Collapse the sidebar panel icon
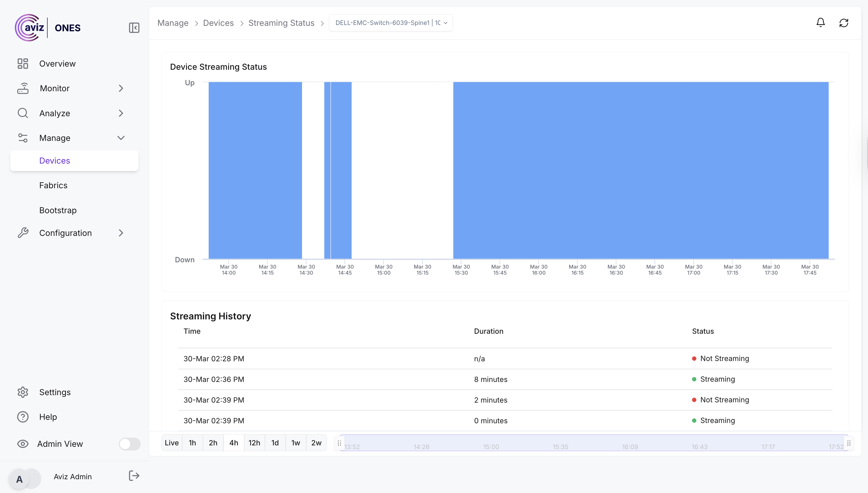 click(134, 28)
